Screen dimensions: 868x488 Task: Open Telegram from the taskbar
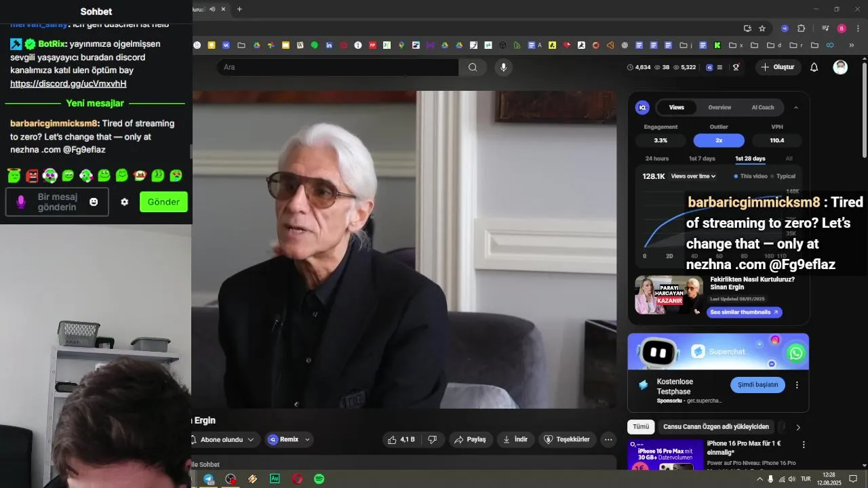209,479
